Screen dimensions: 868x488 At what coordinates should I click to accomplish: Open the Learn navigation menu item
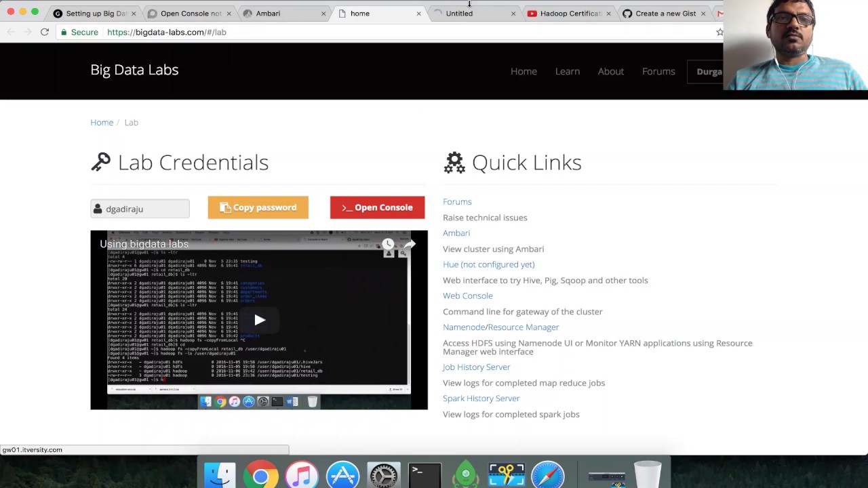point(568,71)
